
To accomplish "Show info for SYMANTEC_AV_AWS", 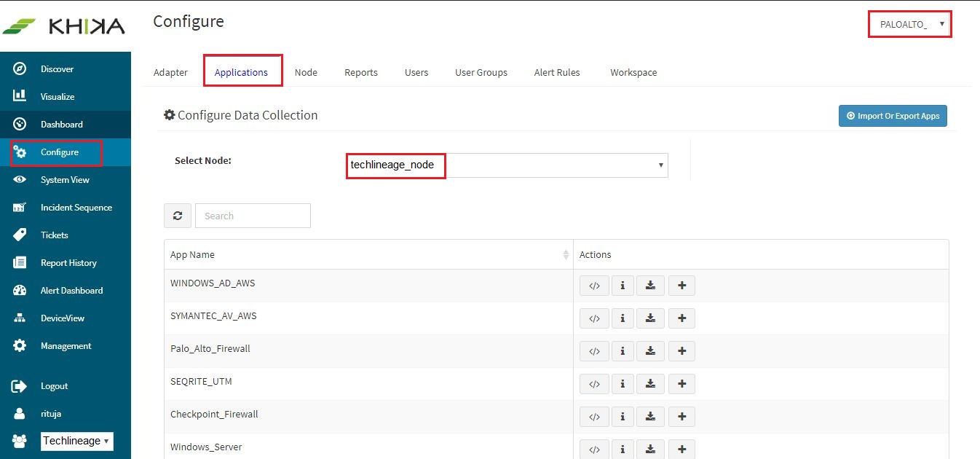I will point(623,318).
